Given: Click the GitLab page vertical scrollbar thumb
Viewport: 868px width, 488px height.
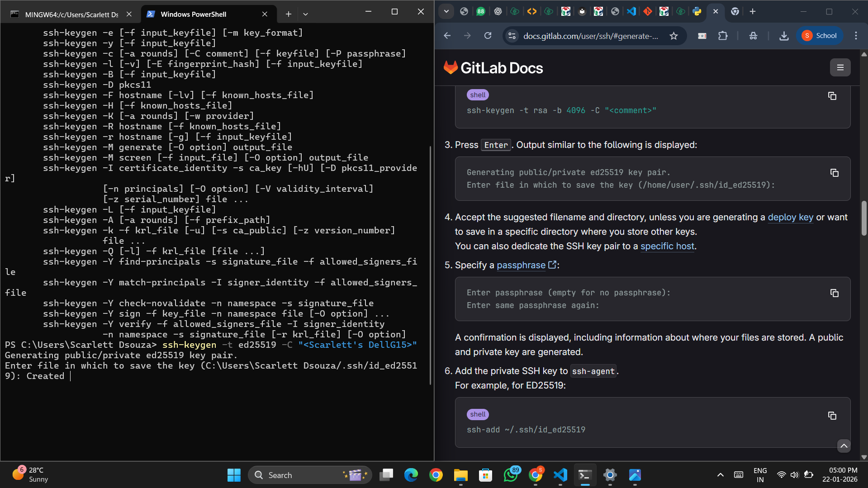Looking at the screenshot, I should pos(864,218).
